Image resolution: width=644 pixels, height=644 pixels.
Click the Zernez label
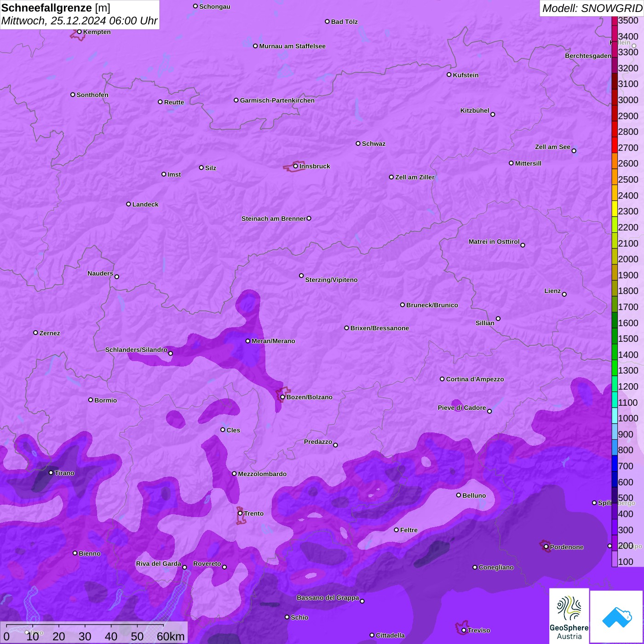[x=50, y=333]
